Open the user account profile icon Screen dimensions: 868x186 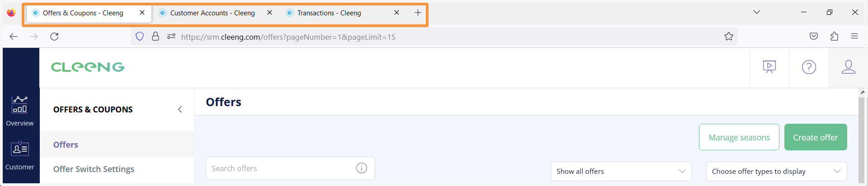point(848,67)
